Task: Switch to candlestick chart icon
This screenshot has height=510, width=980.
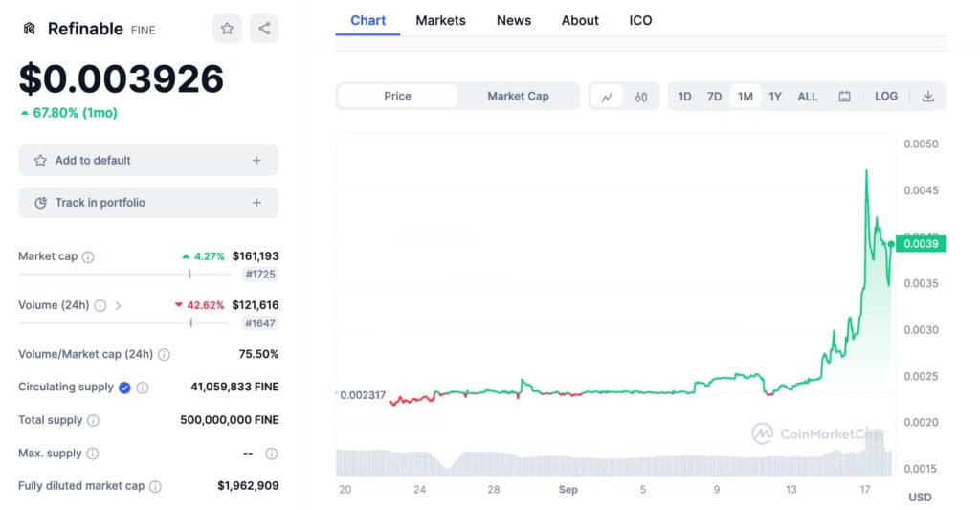Action: click(x=641, y=97)
